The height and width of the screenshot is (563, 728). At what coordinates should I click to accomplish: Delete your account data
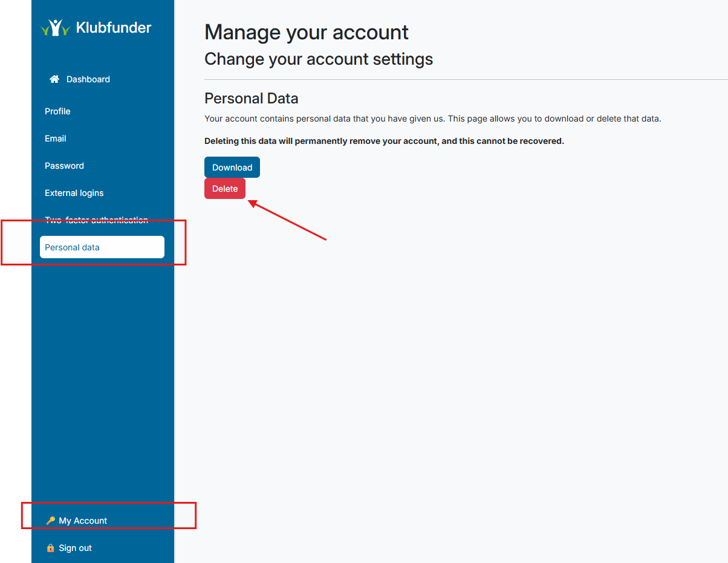(224, 188)
